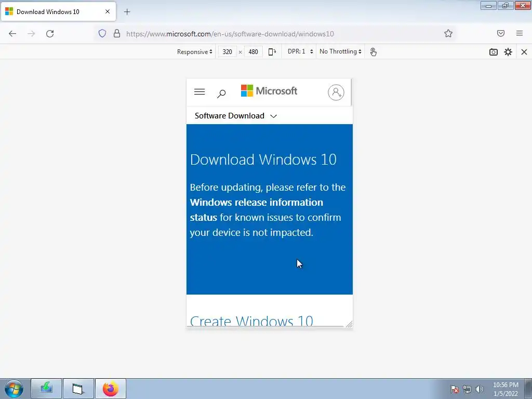
Task: Toggle touch simulation
Action: tap(373, 52)
